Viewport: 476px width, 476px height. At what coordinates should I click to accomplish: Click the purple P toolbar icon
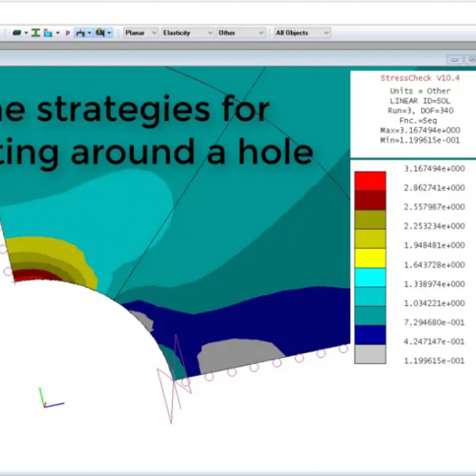coord(67,33)
